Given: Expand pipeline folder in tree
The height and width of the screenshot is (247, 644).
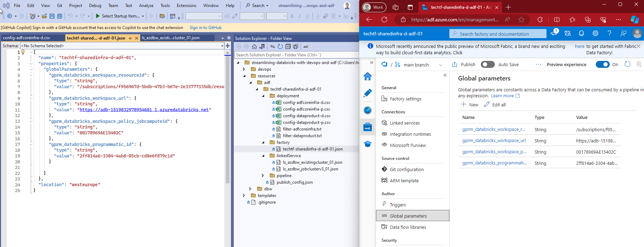Looking at the screenshot, I should 263,176.
